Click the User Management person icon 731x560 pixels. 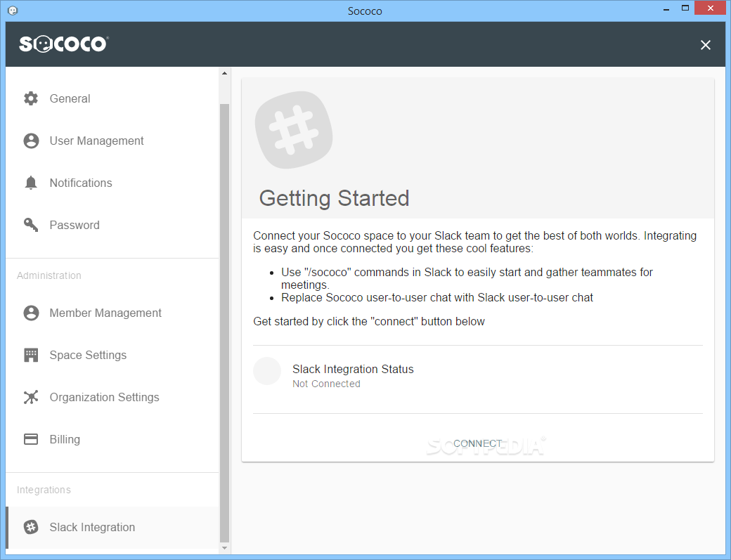point(31,141)
